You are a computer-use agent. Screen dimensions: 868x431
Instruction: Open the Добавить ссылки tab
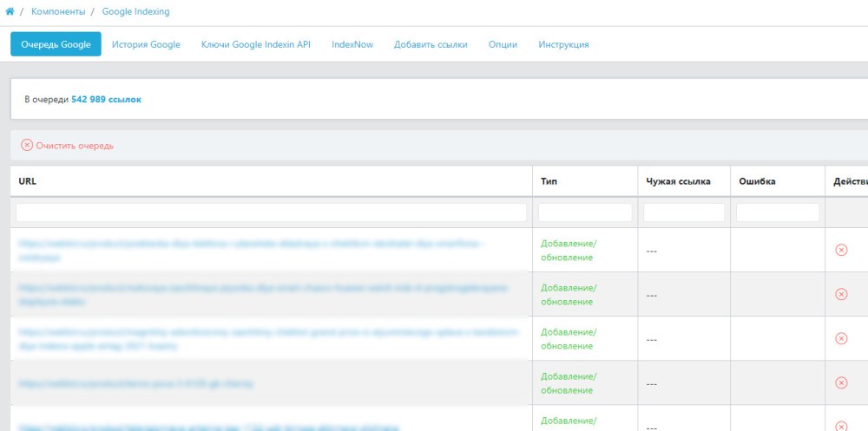[x=431, y=45]
